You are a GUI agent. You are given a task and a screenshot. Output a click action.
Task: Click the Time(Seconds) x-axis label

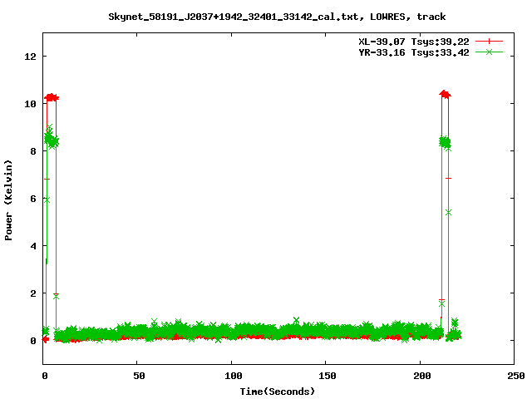(277, 392)
